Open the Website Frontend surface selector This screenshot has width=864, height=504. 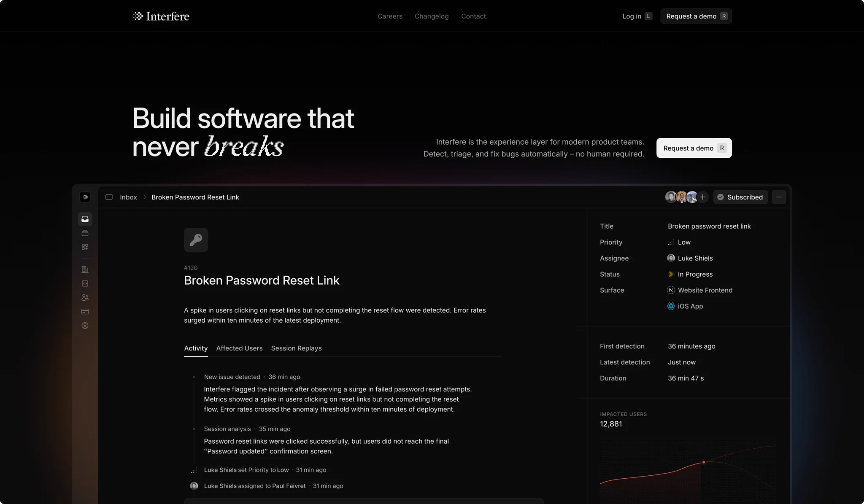click(700, 290)
